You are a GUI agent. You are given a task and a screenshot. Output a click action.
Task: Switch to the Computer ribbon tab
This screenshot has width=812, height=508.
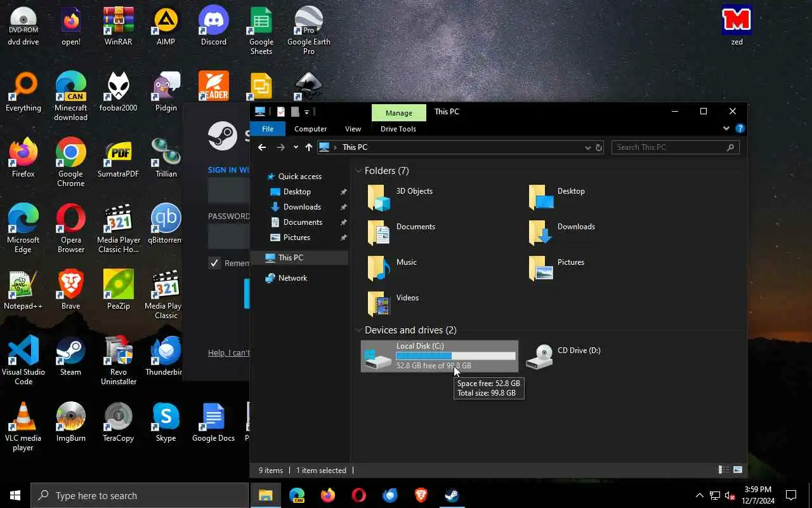[310, 128]
